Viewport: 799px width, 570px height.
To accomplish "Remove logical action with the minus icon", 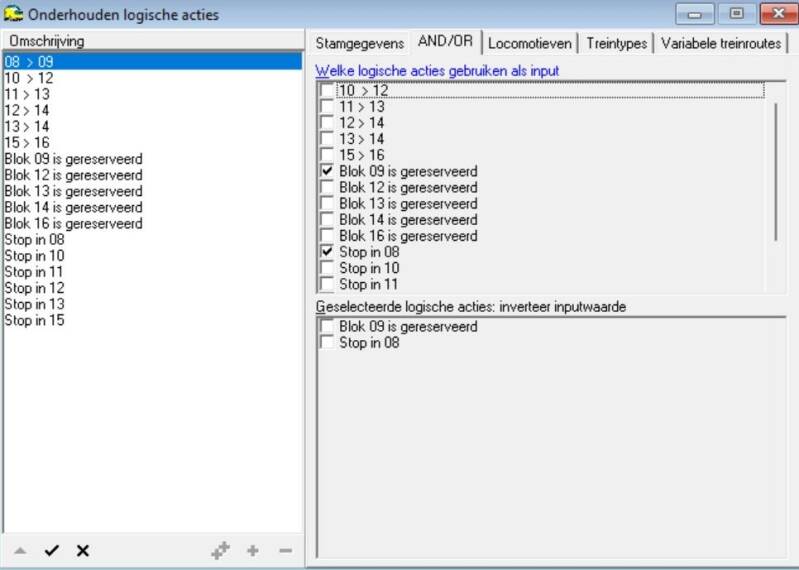I will 285,550.
